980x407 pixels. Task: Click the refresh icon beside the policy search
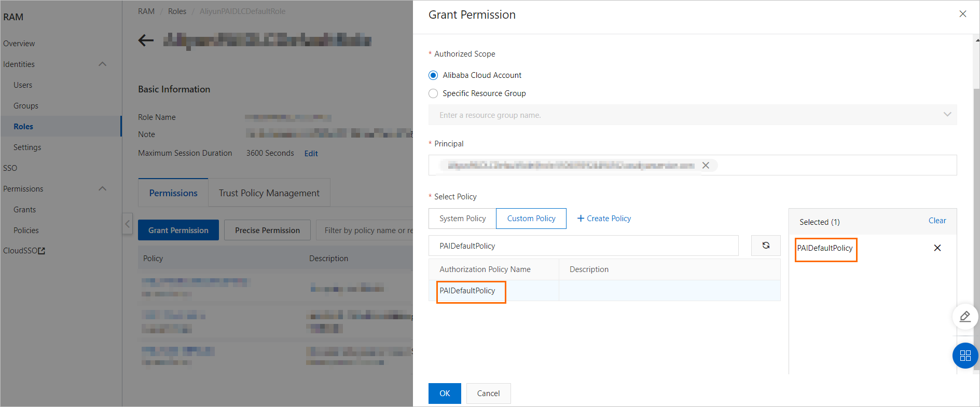click(x=766, y=246)
